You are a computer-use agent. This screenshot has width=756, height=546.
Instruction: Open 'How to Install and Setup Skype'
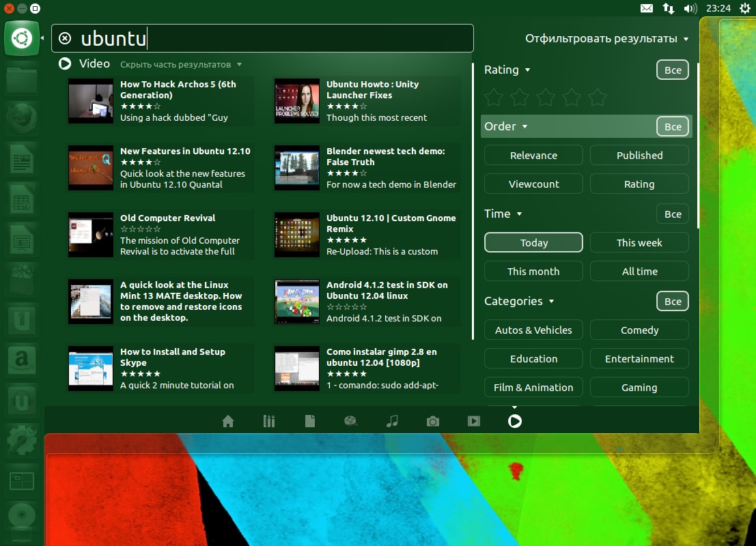(160, 369)
